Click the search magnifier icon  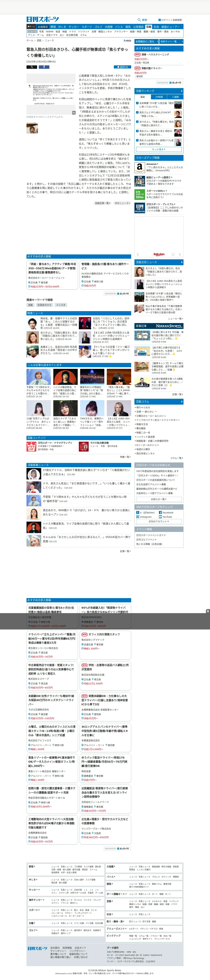pyautogui.click(x=139, y=20)
